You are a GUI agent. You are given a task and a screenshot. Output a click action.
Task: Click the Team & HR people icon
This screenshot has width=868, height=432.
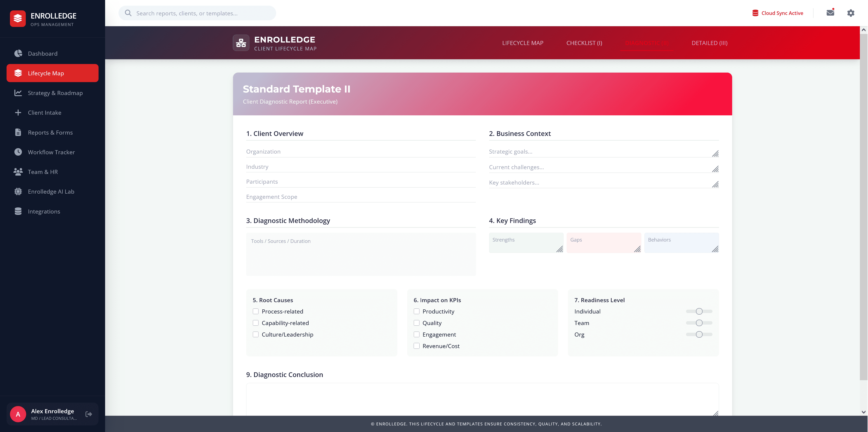tap(18, 172)
